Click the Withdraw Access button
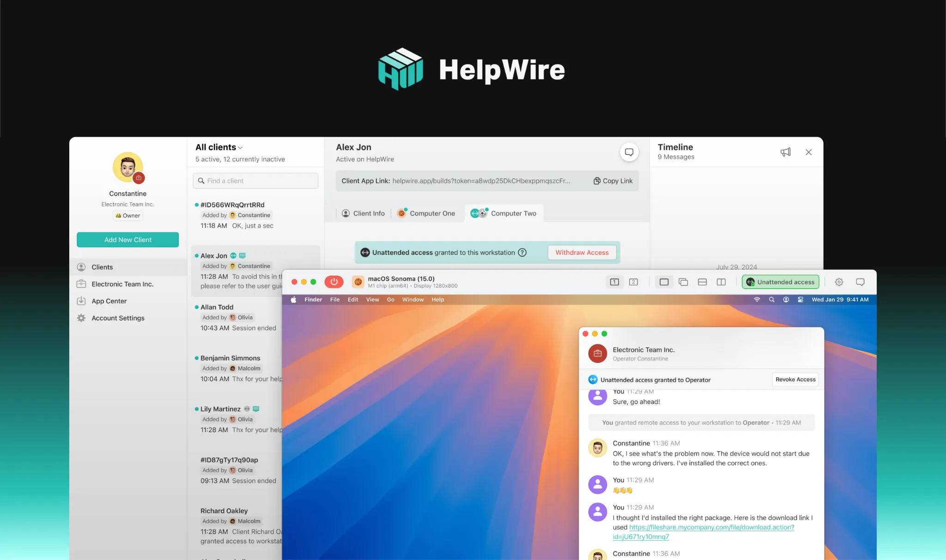946x560 pixels. [x=582, y=253]
